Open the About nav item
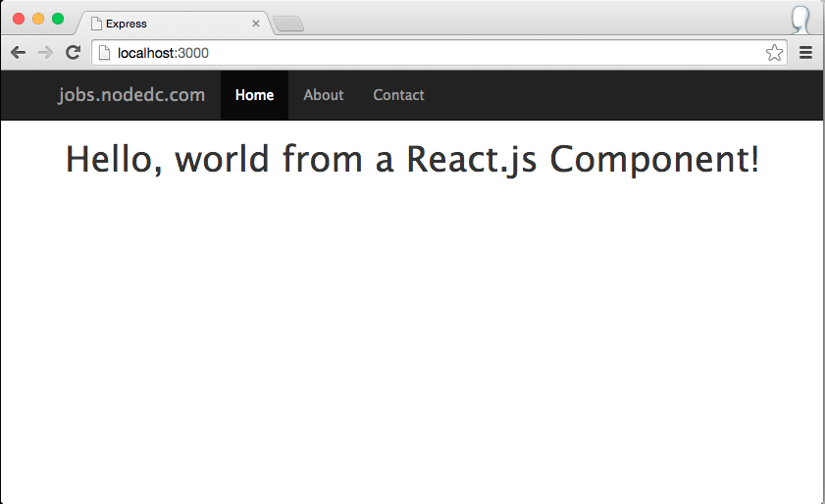Image resolution: width=825 pixels, height=504 pixels. [x=324, y=95]
